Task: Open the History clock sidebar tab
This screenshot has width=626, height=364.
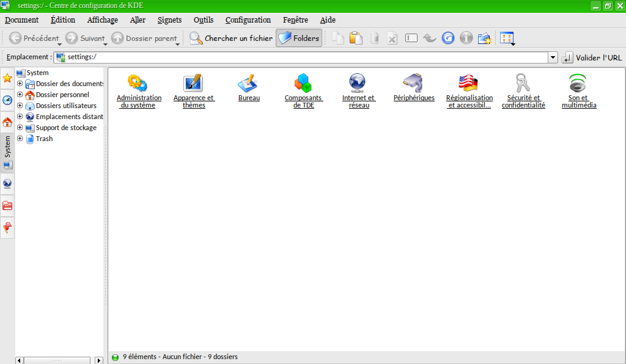Action: 7,100
